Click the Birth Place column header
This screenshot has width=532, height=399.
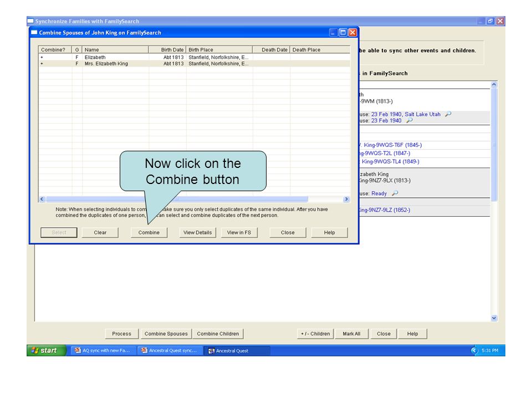pos(219,49)
